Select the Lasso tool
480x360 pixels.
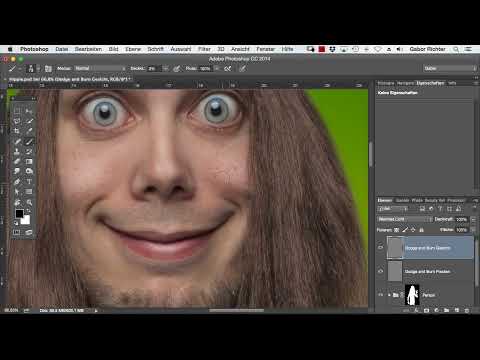[x=17, y=121]
